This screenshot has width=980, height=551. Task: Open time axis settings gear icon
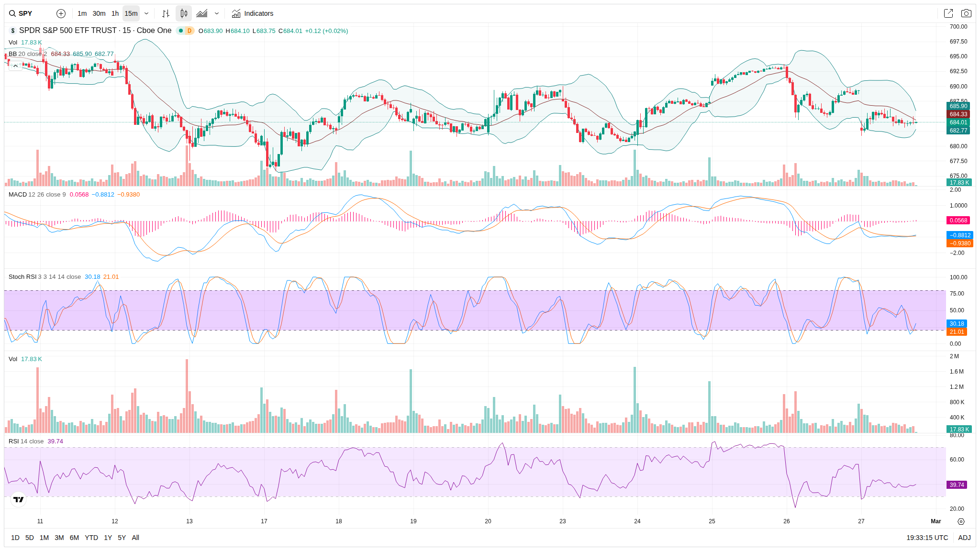pyautogui.click(x=961, y=521)
